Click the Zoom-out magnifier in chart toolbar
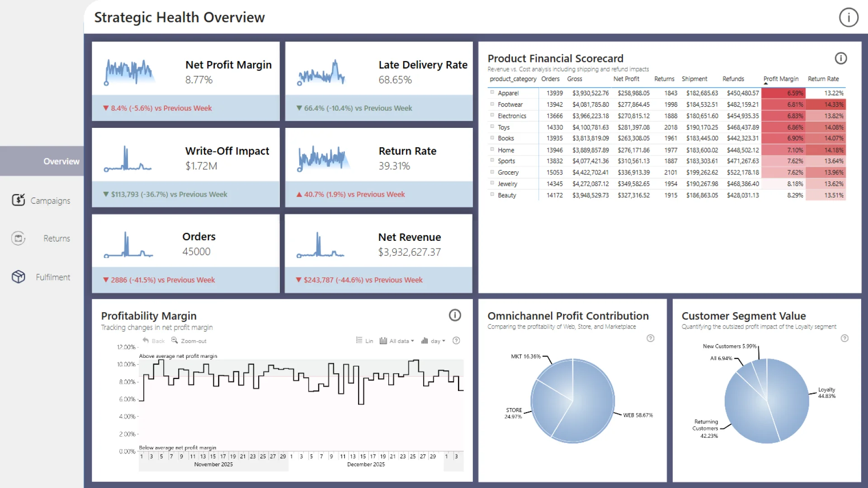 (x=175, y=341)
